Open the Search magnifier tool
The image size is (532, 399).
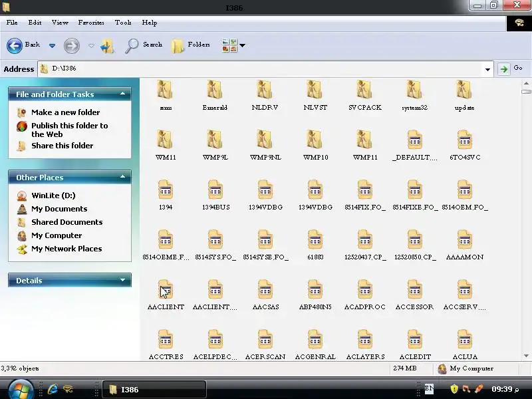click(143, 45)
